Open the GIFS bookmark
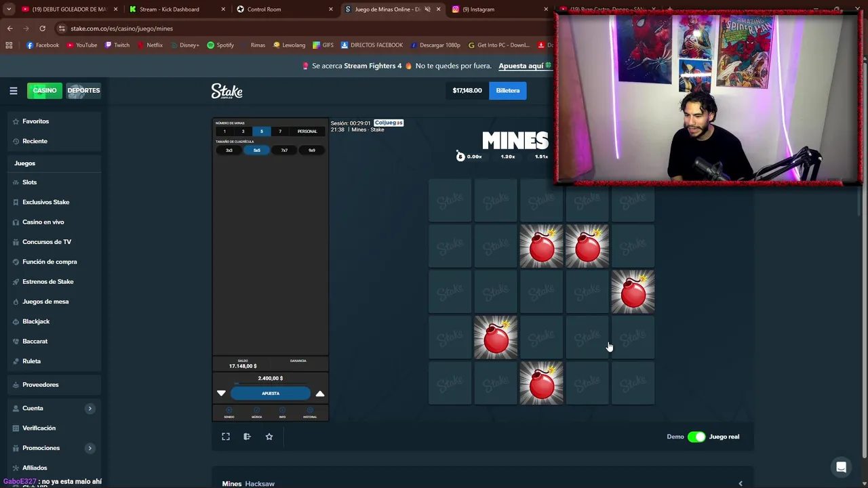This screenshot has height=488, width=868. click(323, 45)
